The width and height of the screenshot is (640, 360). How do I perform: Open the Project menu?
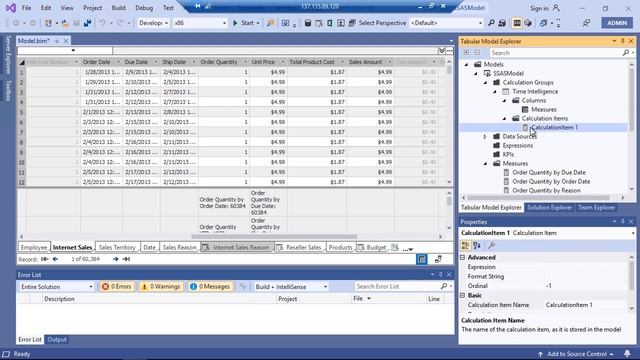(93, 8)
